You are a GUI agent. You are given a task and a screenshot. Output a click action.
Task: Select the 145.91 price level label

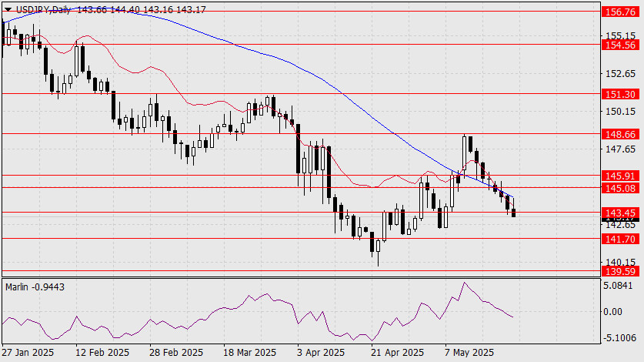620,176
